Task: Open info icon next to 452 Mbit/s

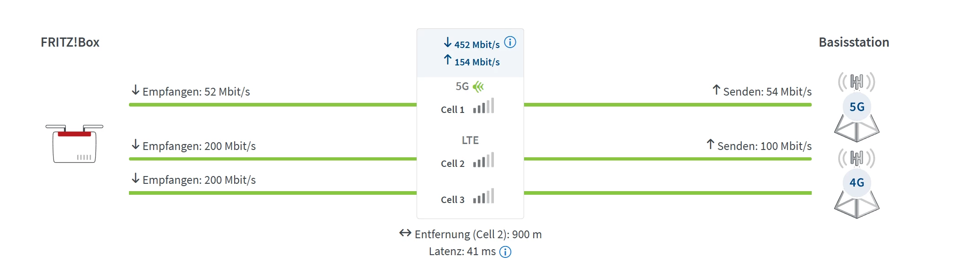Action: point(510,43)
